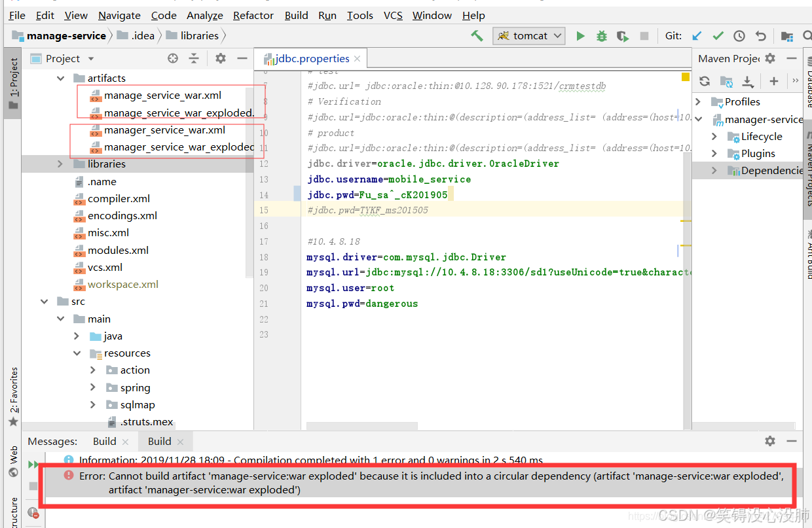812x528 pixels.
Task: Commit changes with green Git checkmark
Action: coord(718,36)
